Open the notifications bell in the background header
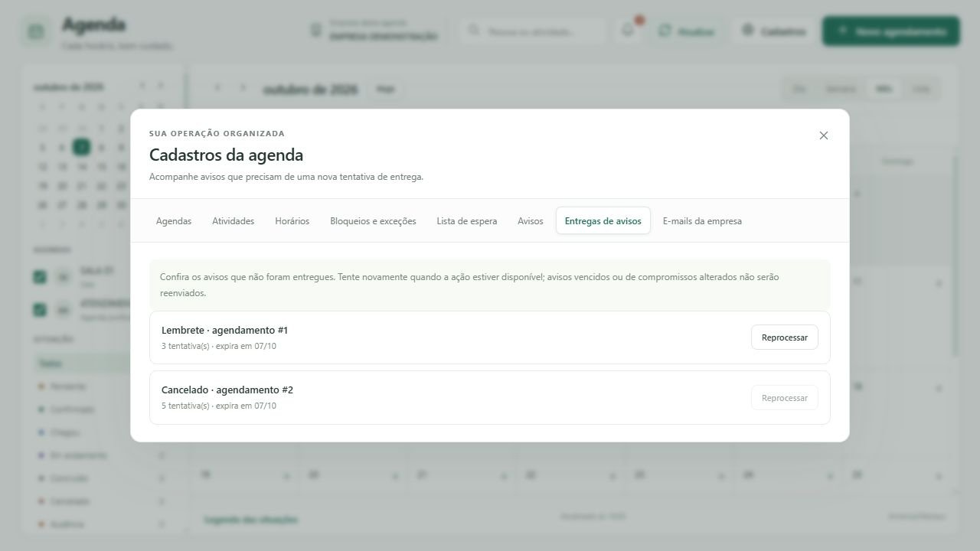 pos(628,31)
